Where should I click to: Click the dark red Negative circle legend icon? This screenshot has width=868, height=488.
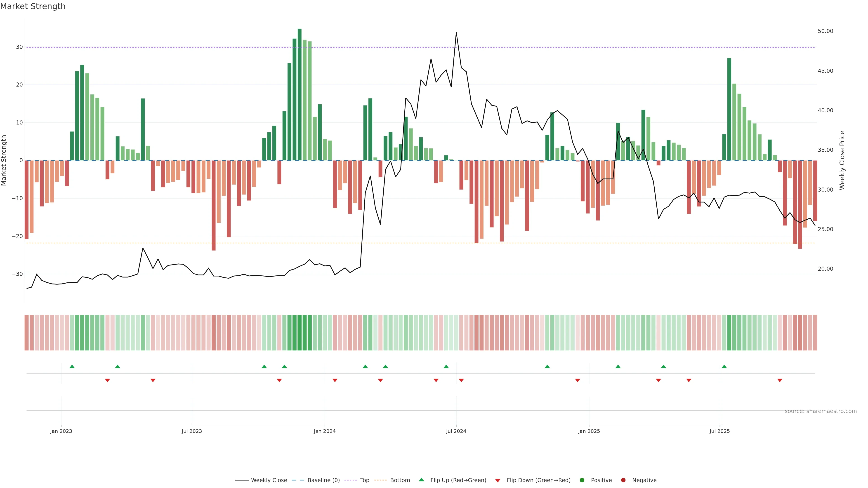[x=623, y=480]
